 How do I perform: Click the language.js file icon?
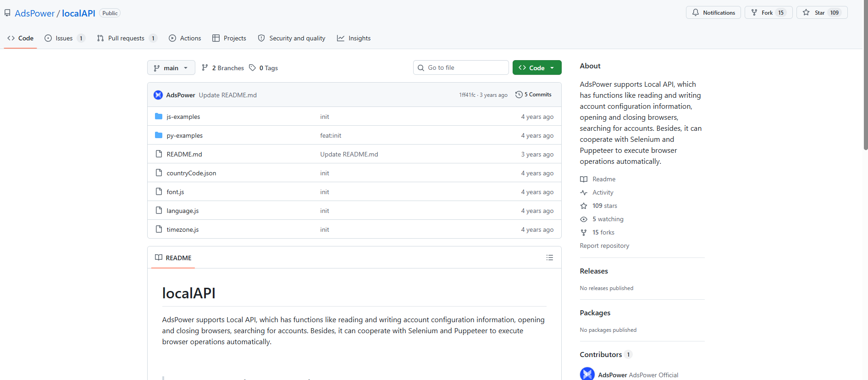tap(159, 211)
